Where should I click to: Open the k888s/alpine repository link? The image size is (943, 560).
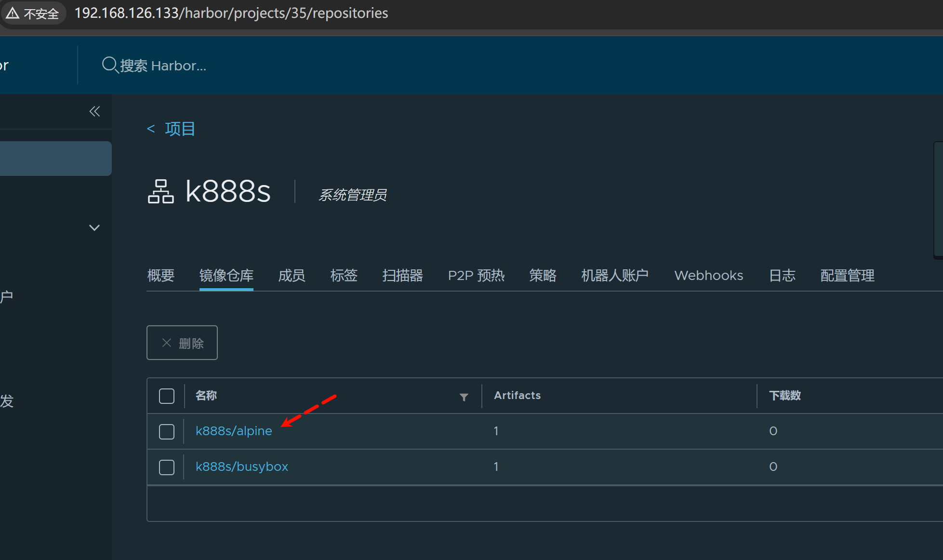pyautogui.click(x=234, y=431)
